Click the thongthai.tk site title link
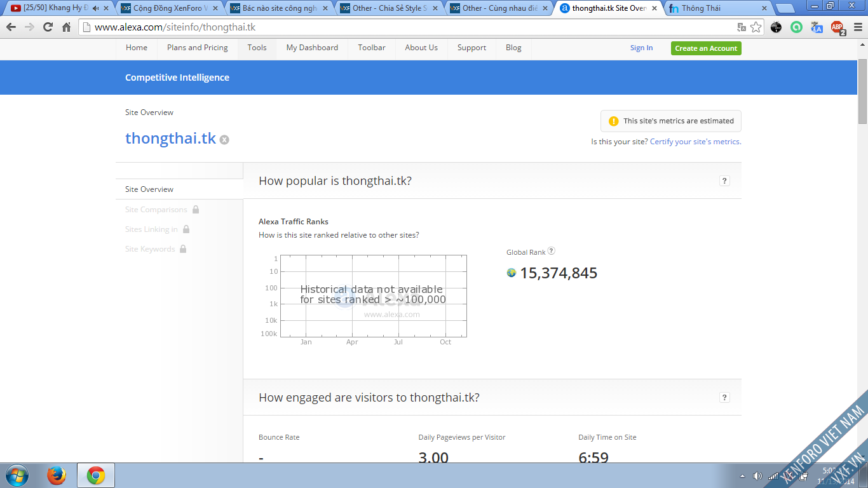The width and height of the screenshot is (868, 488). (170, 139)
